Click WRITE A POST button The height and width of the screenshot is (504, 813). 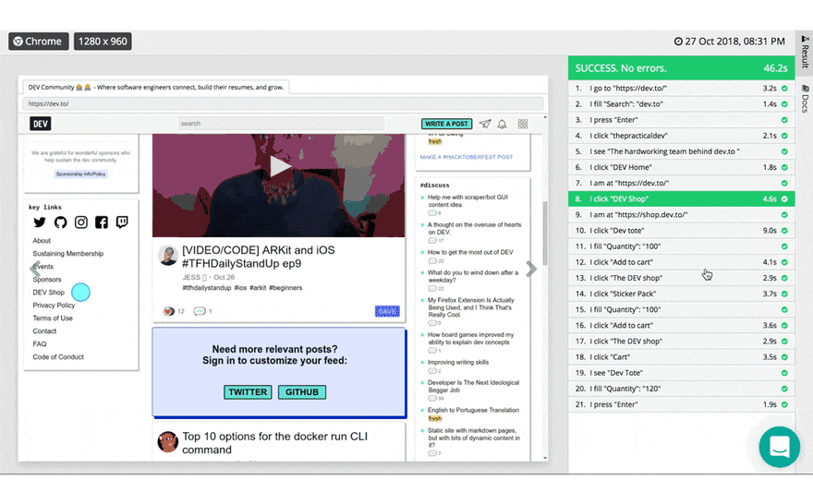446,124
